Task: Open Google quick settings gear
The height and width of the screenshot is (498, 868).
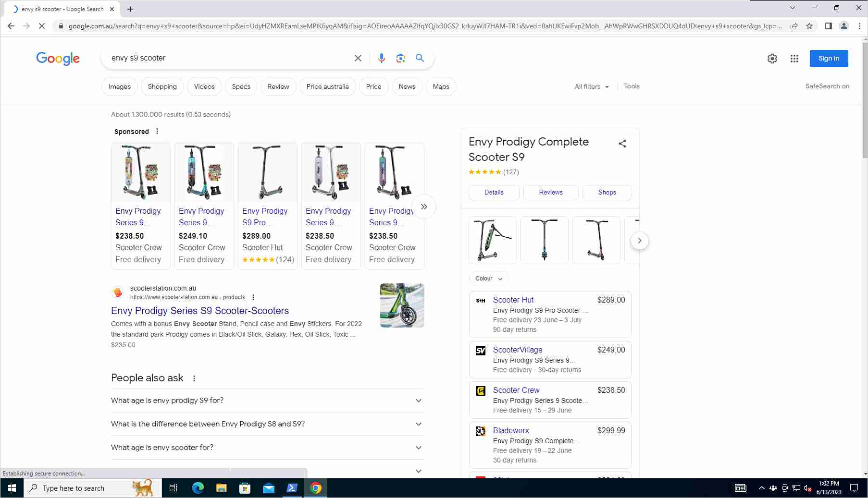Action: click(x=772, y=59)
